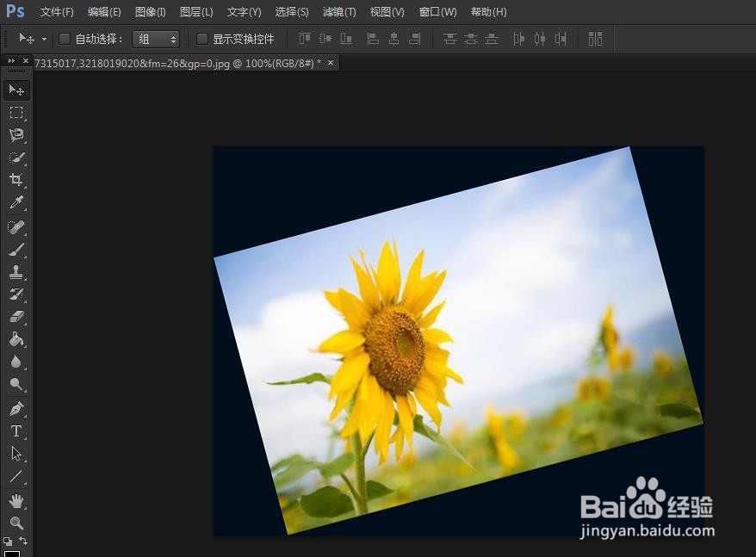
Task: Swap foreground and background colors
Action: [x=23, y=542]
